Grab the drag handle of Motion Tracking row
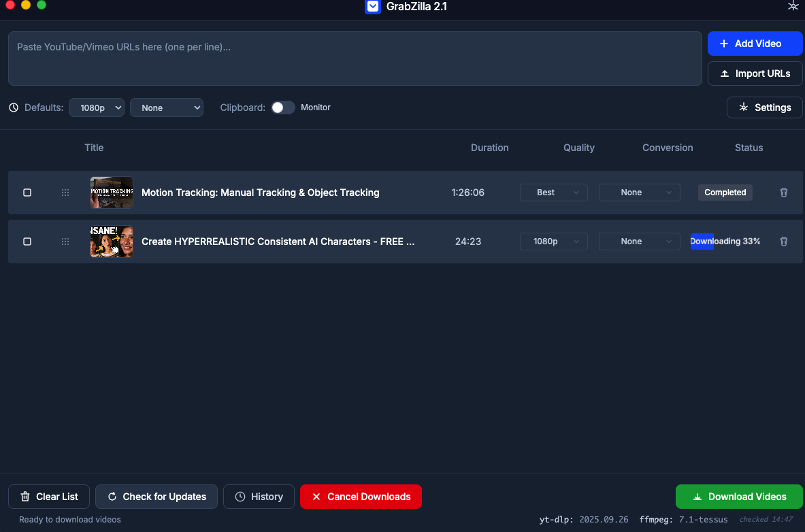The height and width of the screenshot is (532, 805). coord(65,193)
